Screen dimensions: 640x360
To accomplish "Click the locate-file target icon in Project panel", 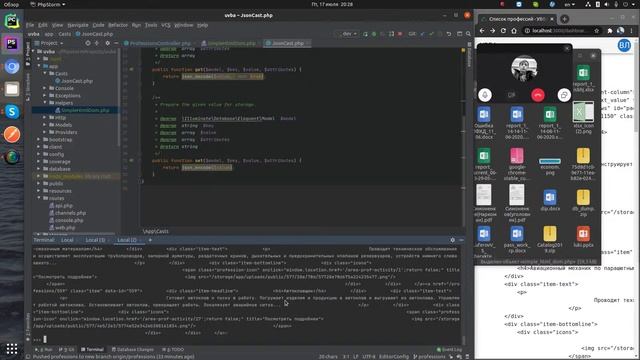I will 88,43.
